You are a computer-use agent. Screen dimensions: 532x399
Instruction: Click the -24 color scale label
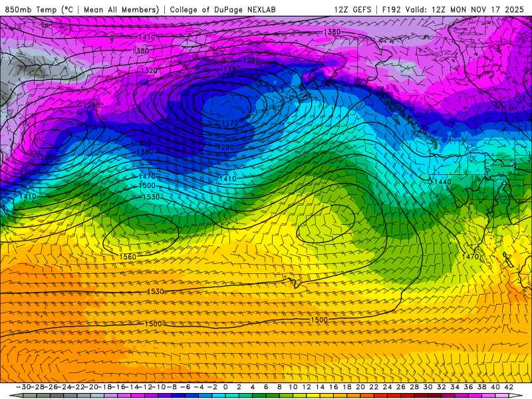[x=64, y=387]
